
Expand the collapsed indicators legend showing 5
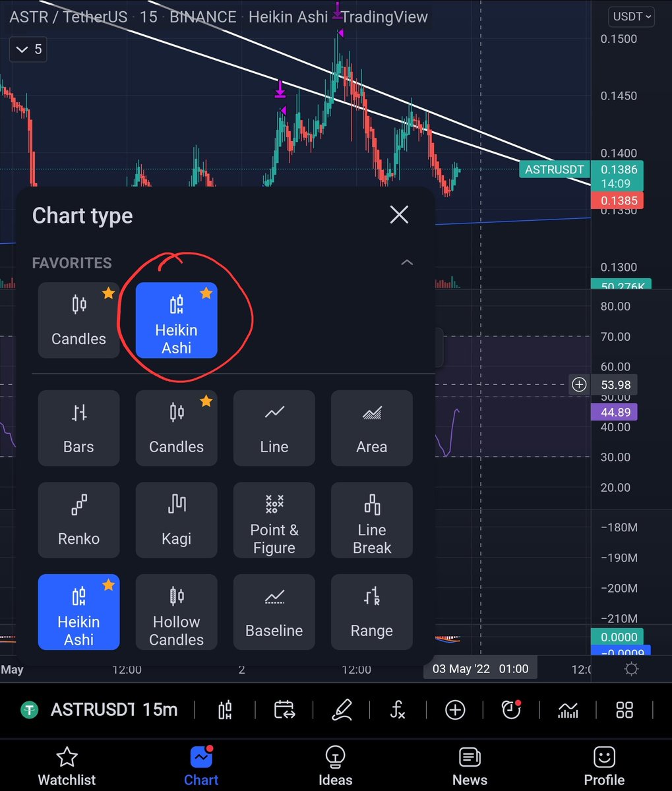(28, 49)
